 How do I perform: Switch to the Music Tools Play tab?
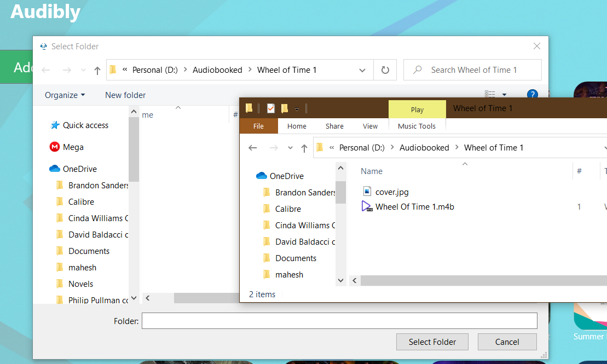417,109
